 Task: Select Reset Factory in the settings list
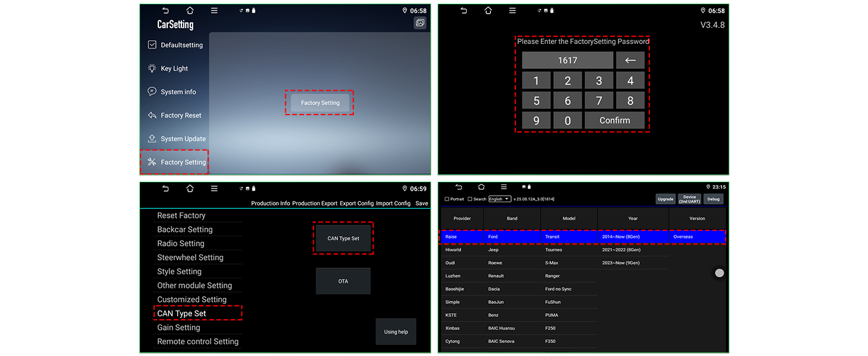tap(181, 215)
